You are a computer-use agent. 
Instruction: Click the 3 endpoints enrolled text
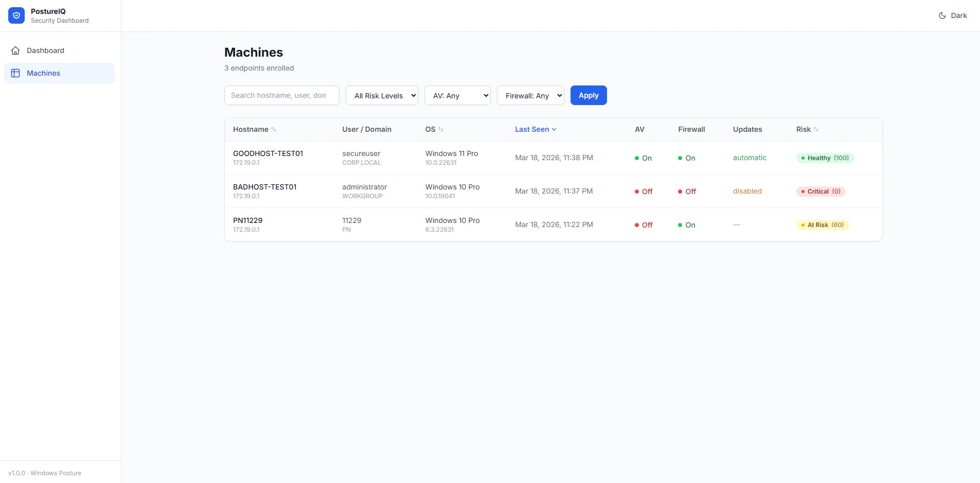click(x=259, y=68)
